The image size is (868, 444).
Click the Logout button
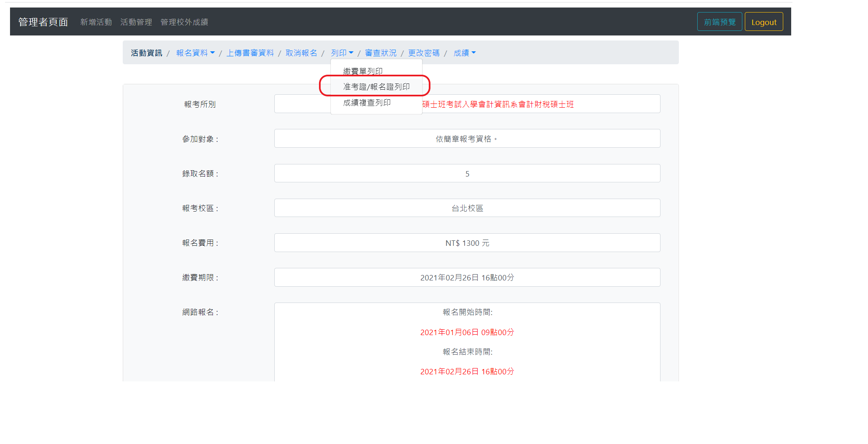click(764, 22)
